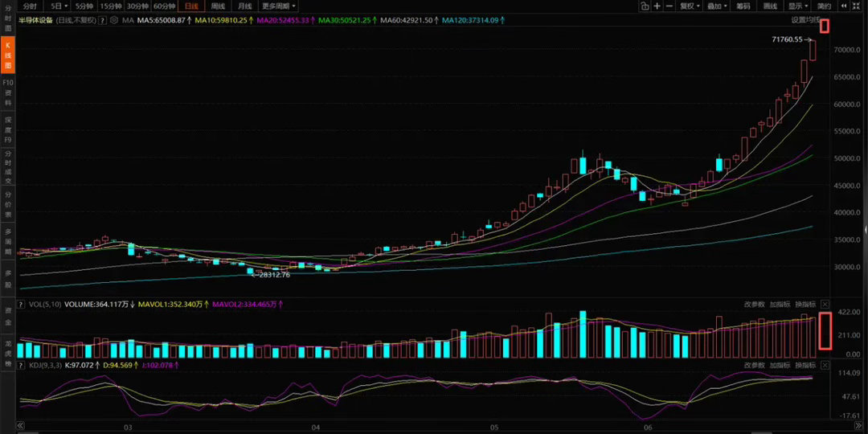Close the KDJ indicator panel
Screen dimensions: 868x434
(825, 366)
